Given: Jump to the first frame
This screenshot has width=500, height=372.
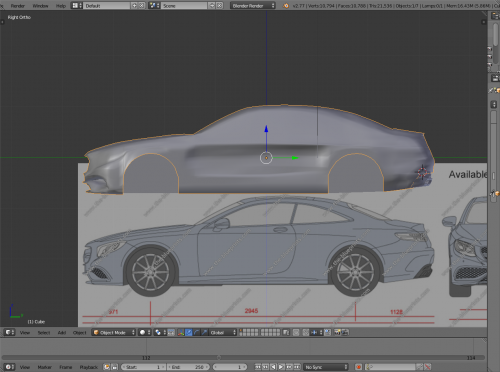Looking at the screenshot, I should click(x=258, y=367).
